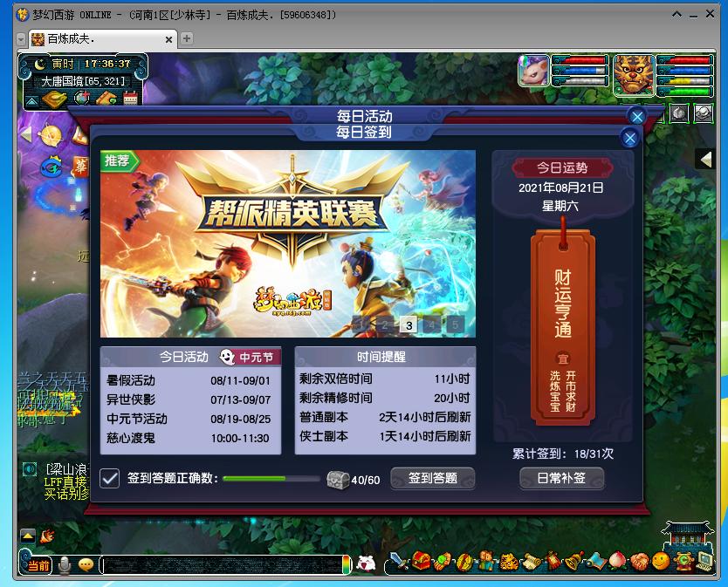Click the 普通副本 refresh entry
This screenshot has width=728, height=587.
coord(385,417)
